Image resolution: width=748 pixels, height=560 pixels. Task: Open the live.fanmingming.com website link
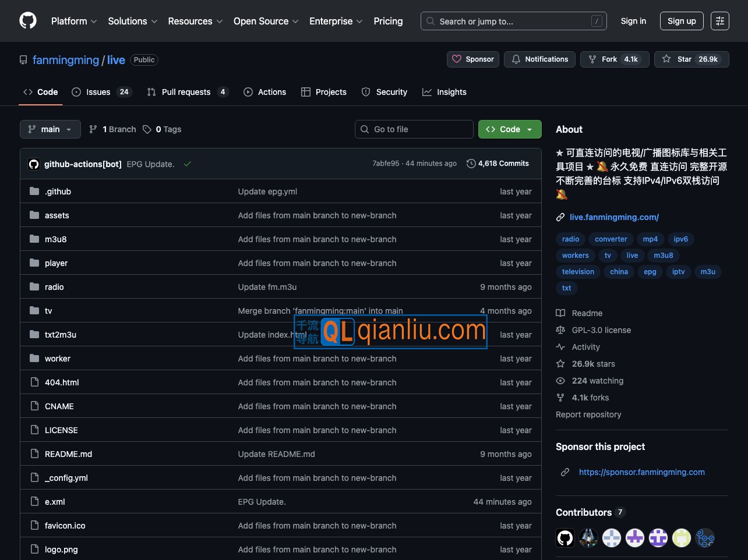[614, 217]
